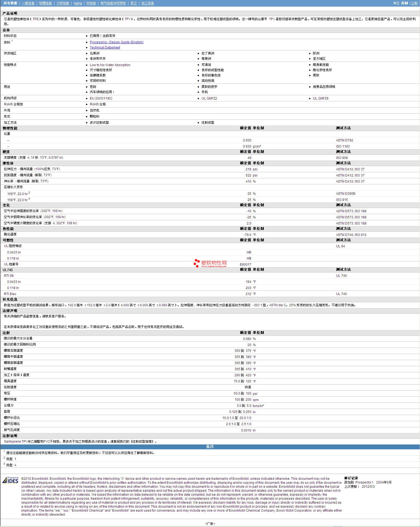The image size is (420, 527).
Task: Open the Aging tab
Action: (x=78, y=3)
